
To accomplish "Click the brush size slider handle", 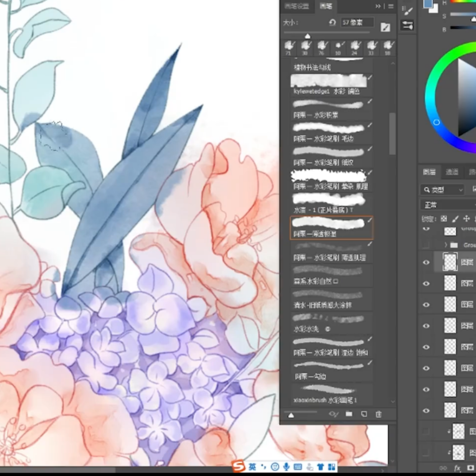I will tap(308, 36).
